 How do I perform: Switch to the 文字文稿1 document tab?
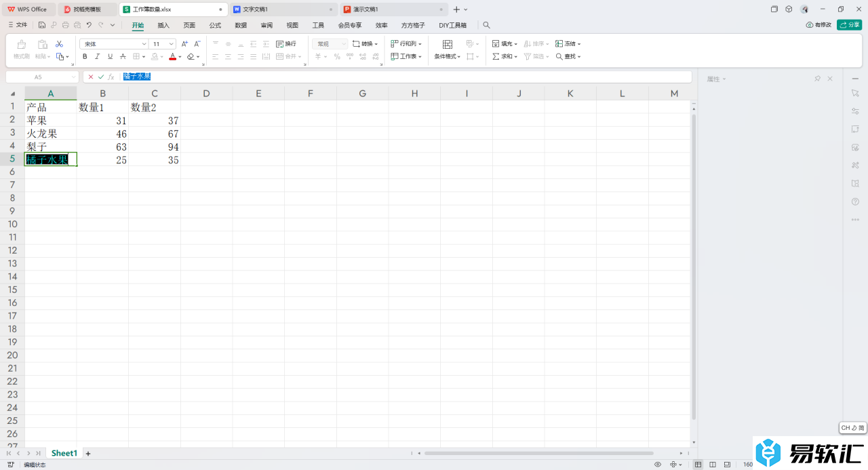(282, 9)
